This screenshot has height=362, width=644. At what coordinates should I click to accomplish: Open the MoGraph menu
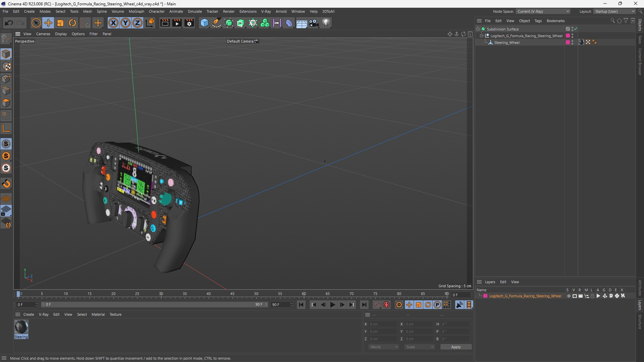tap(136, 11)
